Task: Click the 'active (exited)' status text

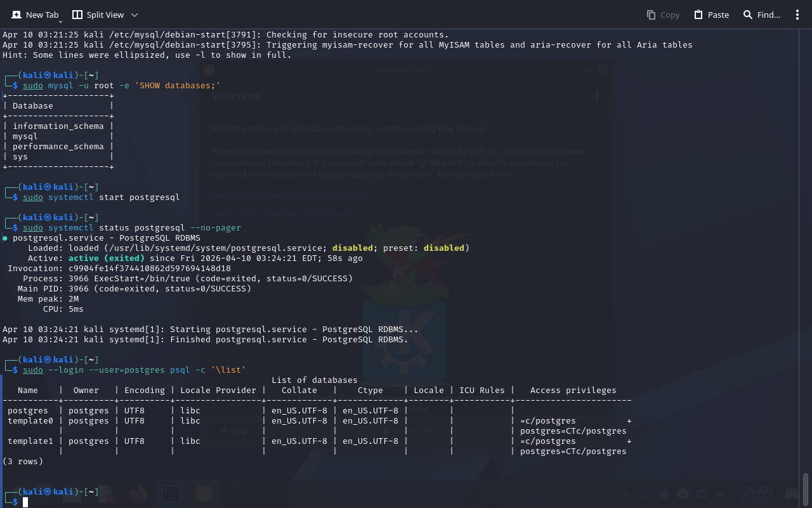Action: (x=106, y=258)
